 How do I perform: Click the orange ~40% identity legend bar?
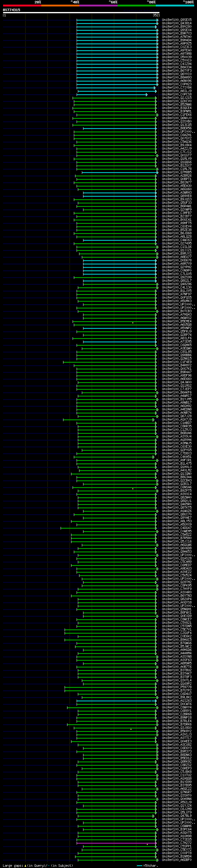[x=60, y=6]
